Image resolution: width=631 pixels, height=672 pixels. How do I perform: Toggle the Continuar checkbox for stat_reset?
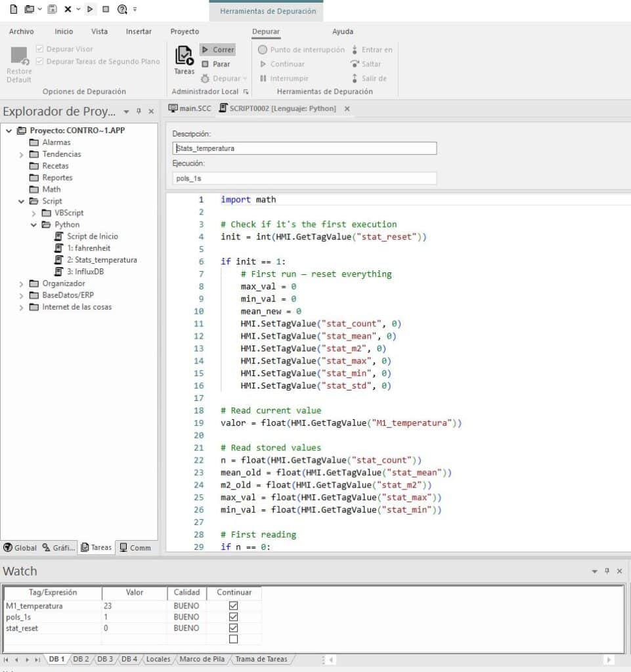click(x=233, y=628)
